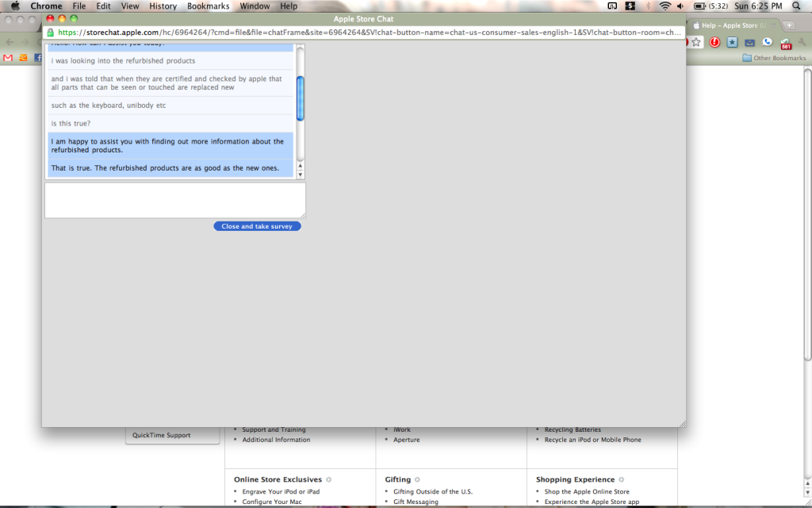Viewport: 812px width, 508px height.
Task: Open Recycling Batteries link
Action: tap(573, 429)
